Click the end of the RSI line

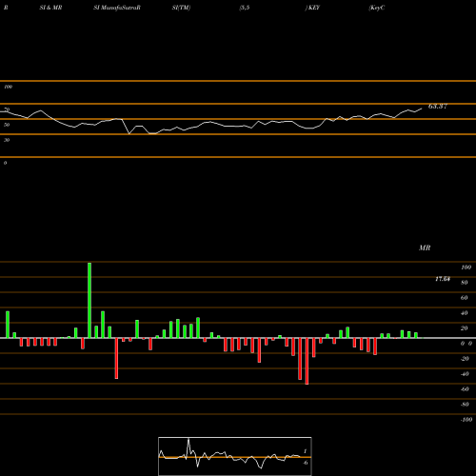pos(422,109)
